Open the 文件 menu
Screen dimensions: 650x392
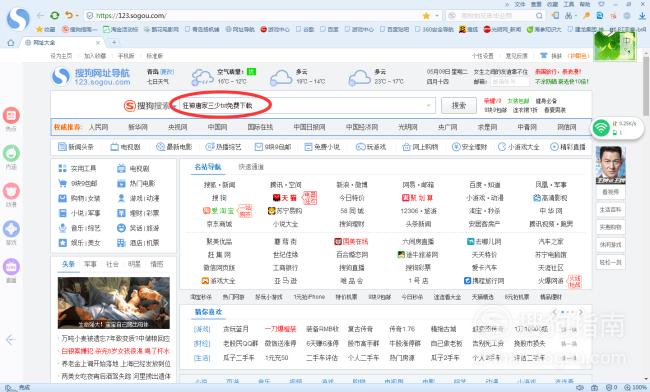pos(520,4)
